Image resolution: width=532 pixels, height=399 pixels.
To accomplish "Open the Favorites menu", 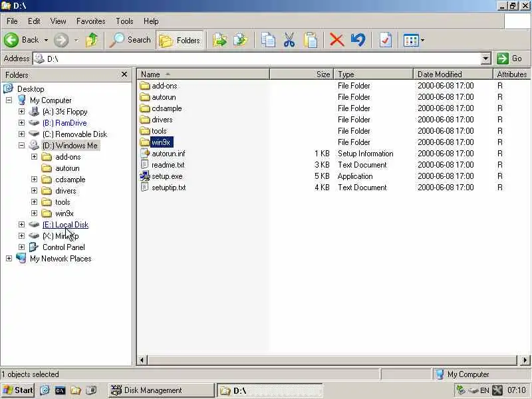I will [90, 21].
